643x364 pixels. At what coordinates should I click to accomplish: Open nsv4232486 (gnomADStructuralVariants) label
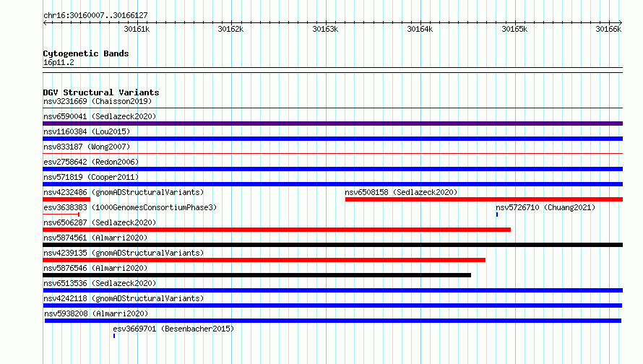pos(124,192)
